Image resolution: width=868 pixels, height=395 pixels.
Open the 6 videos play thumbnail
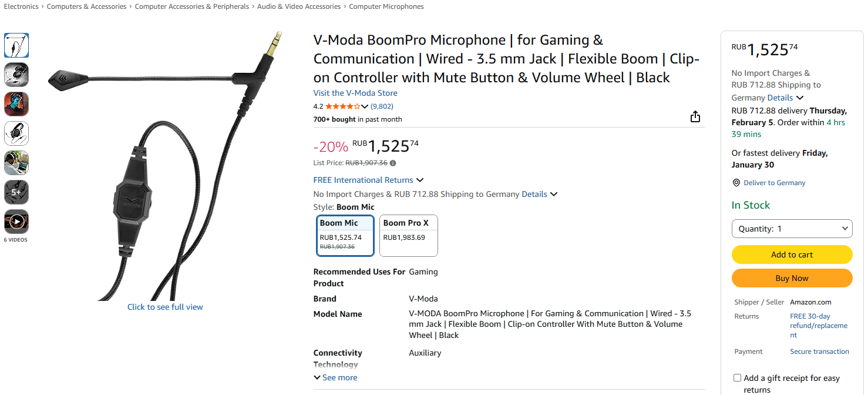pos(16,222)
